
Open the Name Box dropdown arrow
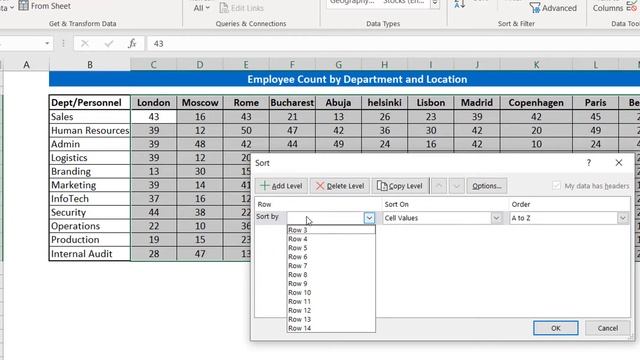tap(47, 43)
